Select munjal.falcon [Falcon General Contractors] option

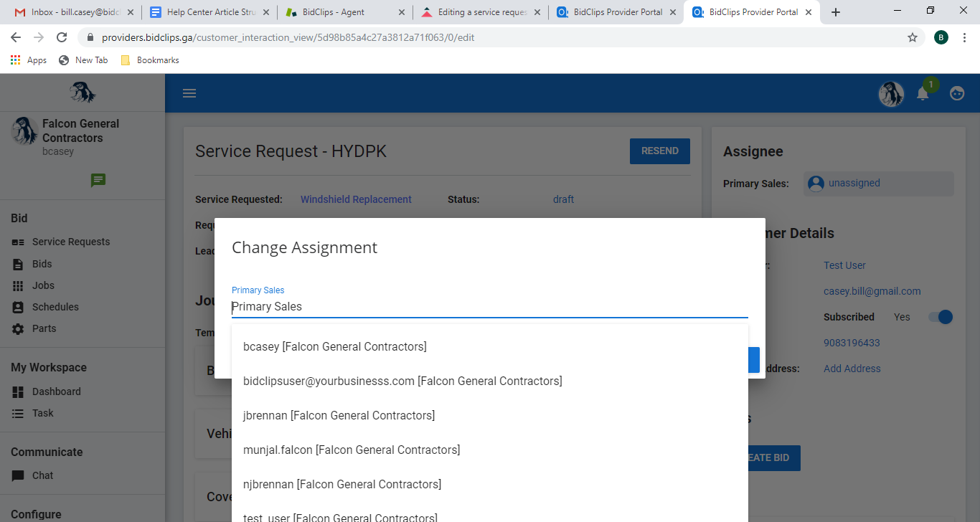point(490,450)
